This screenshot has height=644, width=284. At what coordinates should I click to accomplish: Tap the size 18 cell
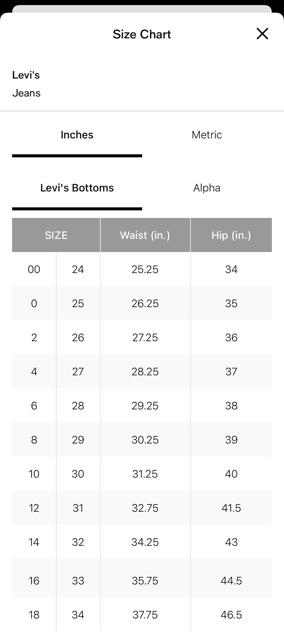pyautogui.click(x=34, y=615)
